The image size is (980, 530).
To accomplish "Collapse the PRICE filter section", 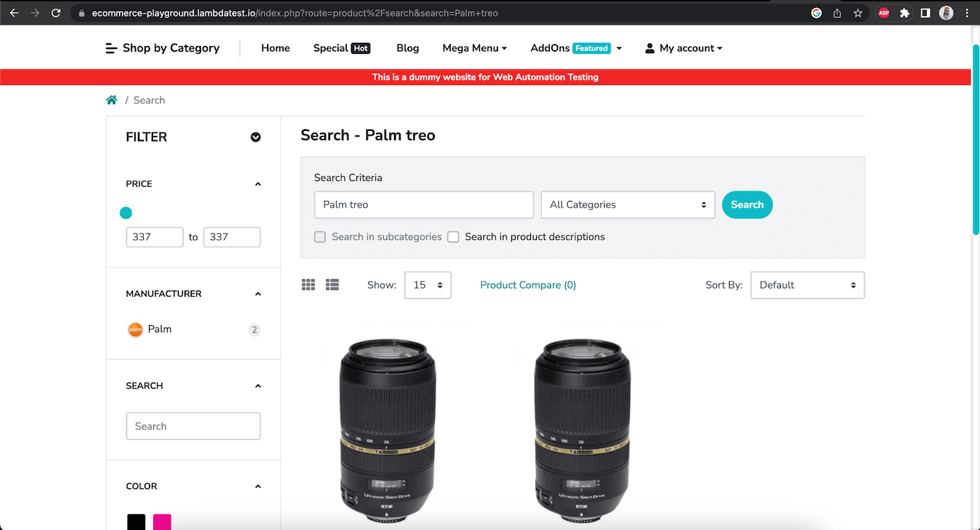I will [x=258, y=184].
